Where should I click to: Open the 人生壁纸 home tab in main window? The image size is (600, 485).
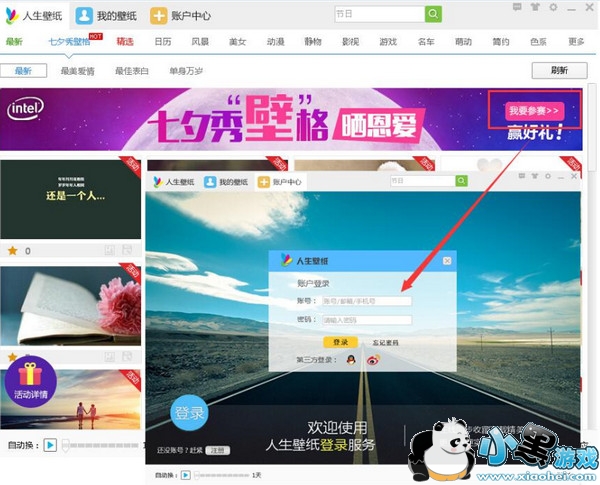tap(34, 16)
